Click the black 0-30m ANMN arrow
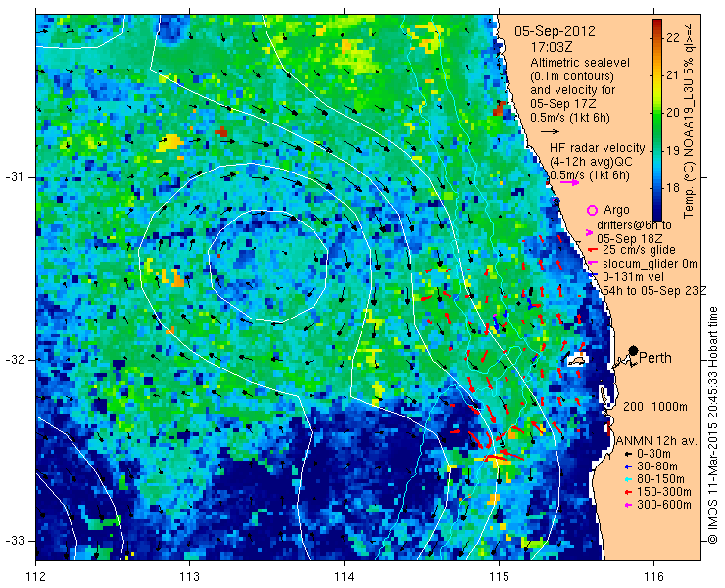725x588 pixels. [628, 455]
